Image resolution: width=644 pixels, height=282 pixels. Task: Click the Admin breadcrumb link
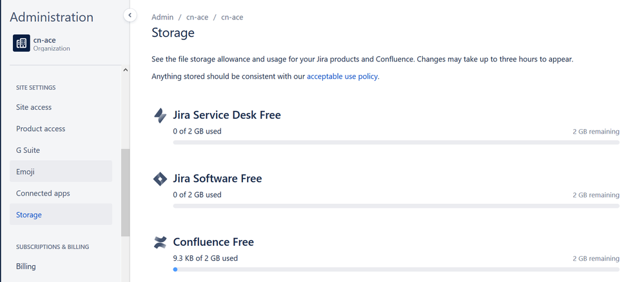162,17
